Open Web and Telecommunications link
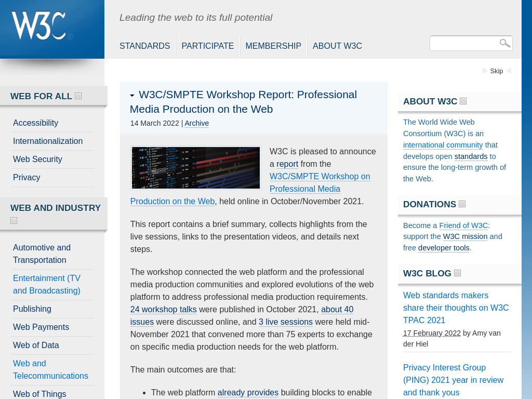Screen dimensions: 532x399 50,369
